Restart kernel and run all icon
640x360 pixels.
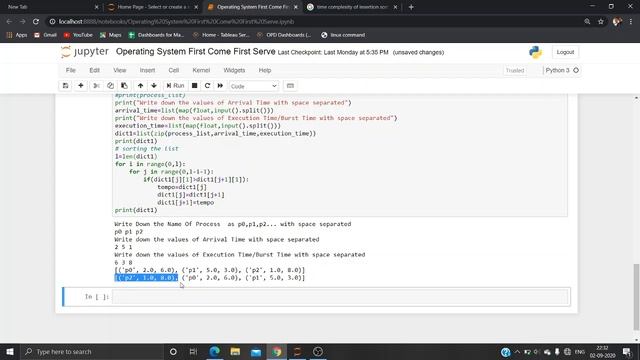coord(220,86)
